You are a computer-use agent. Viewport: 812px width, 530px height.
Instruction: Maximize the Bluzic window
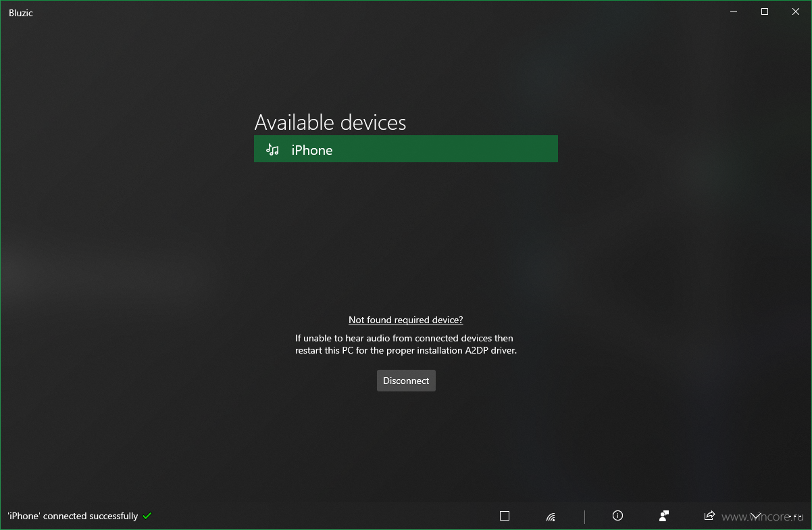pyautogui.click(x=765, y=11)
